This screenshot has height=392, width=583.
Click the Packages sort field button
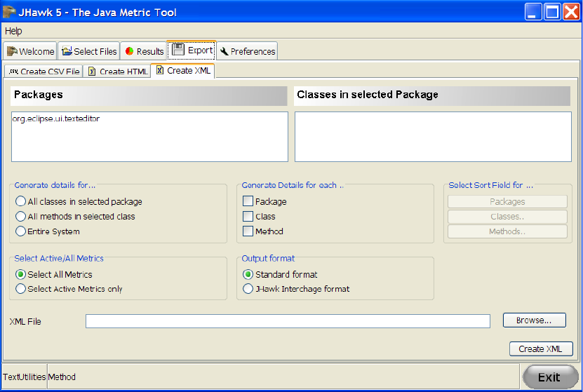(507, 201)
